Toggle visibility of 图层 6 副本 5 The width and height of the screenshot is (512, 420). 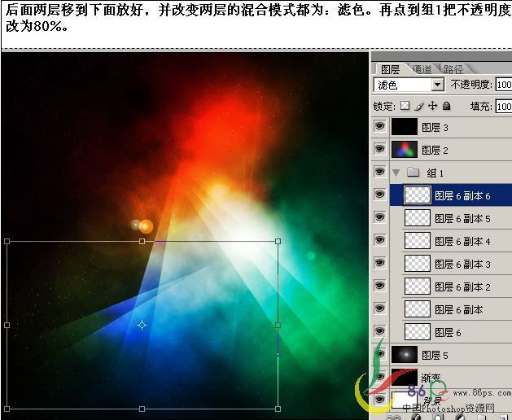(379, 217)
